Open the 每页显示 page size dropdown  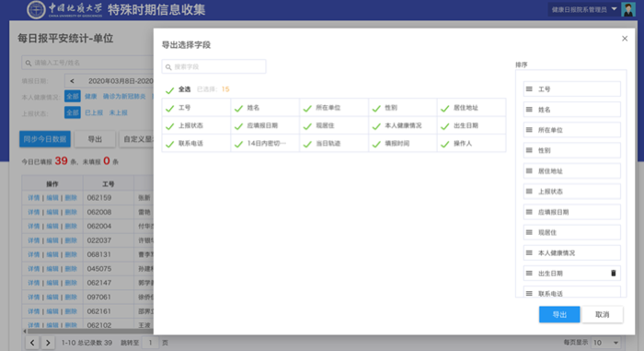(605, 343)
